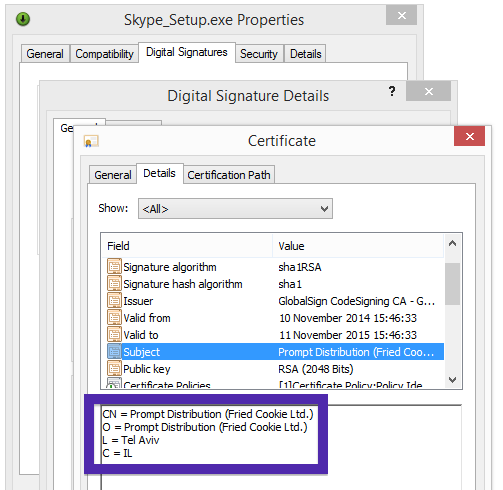Close the Skype_Setup.exe Properties window
The width and height of the screenshot is (503, 490).
pos(401,15)
